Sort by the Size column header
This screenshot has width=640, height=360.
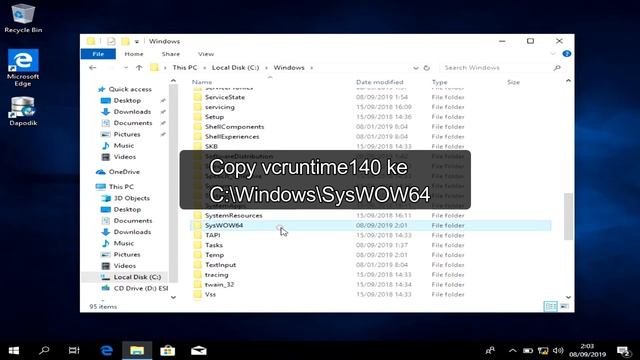(x=513, y=82)
